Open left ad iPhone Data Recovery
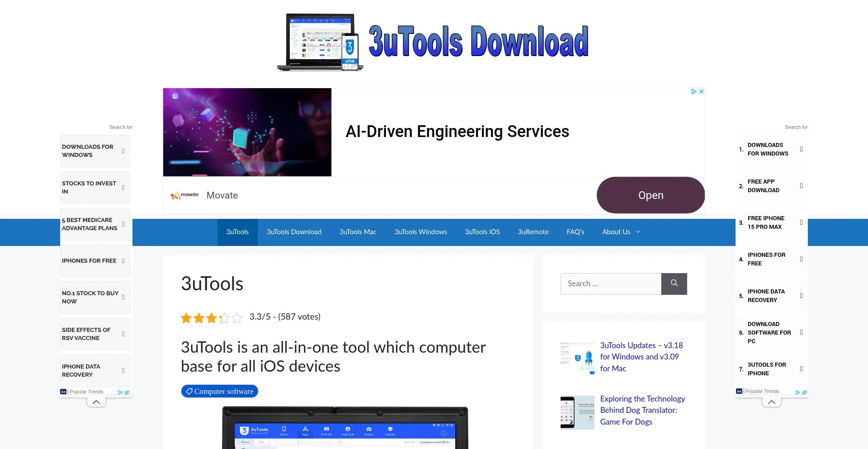Viewport: 868px width, 449px height. tap(95, 371)
